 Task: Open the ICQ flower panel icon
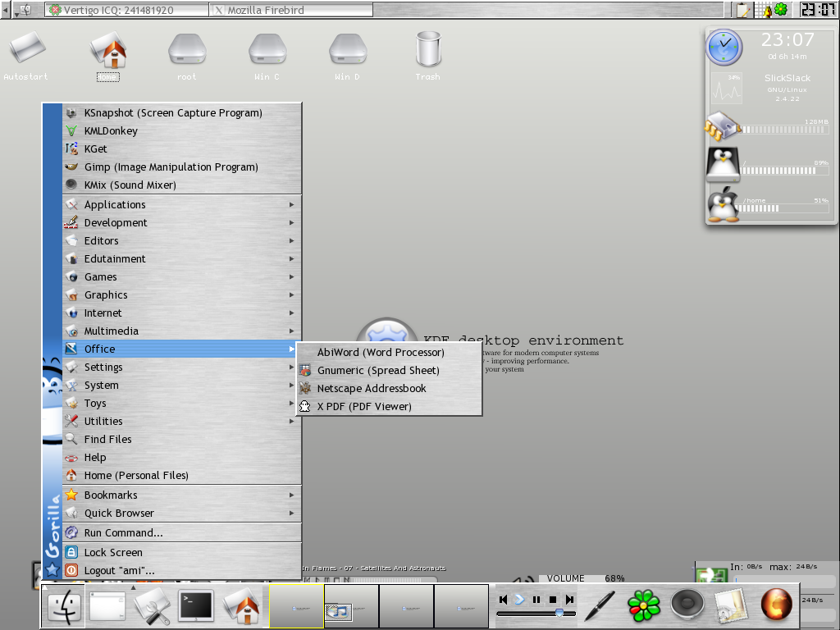643,606
